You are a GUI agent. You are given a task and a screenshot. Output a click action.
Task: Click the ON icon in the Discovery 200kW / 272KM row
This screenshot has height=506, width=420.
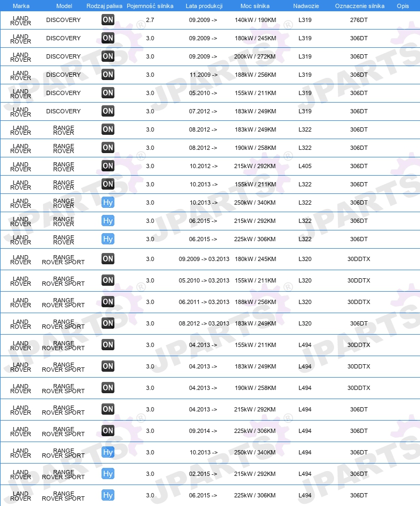click(x=108, y=56)
